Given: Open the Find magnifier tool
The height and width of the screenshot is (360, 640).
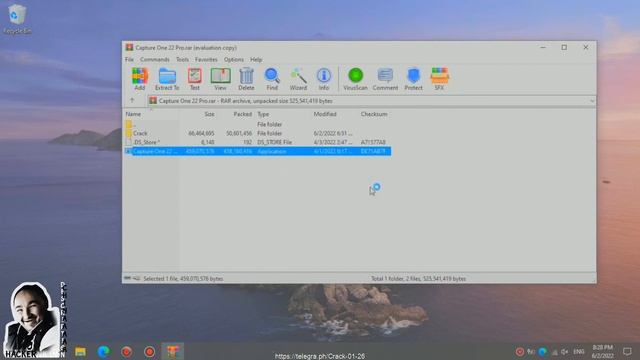Looking at the screenshot, I should (272, 79).
